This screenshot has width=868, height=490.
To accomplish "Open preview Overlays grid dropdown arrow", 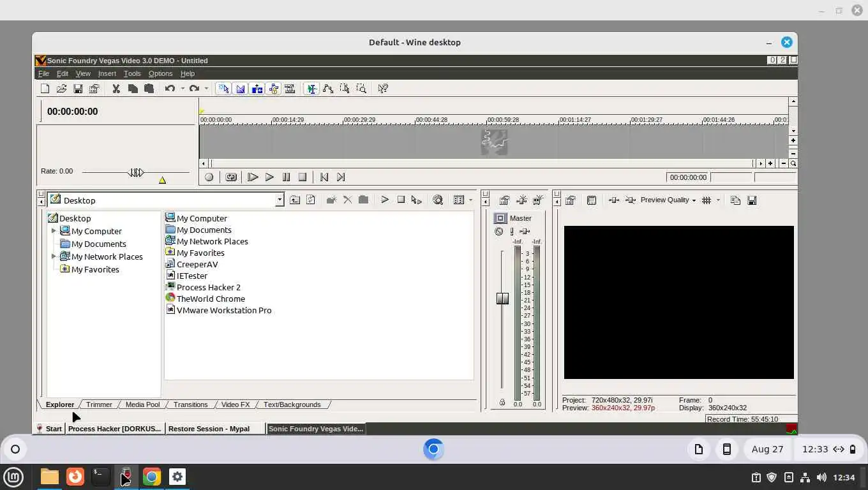I will 718,200.
